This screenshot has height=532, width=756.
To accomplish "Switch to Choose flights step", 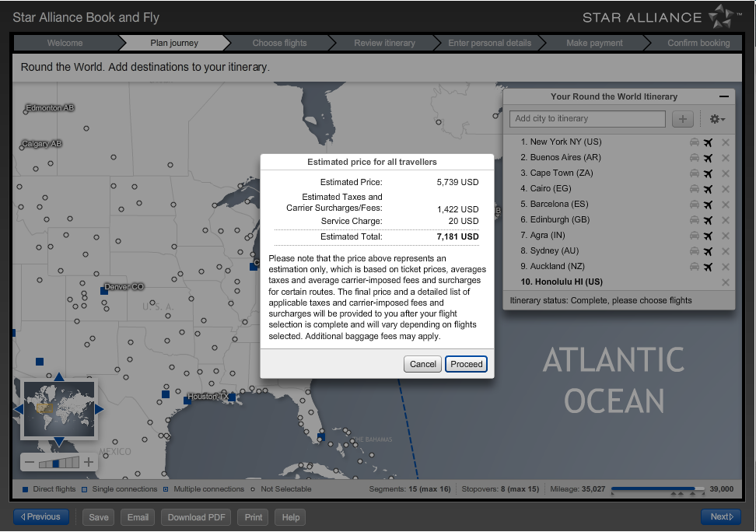I will click(280, 43).
